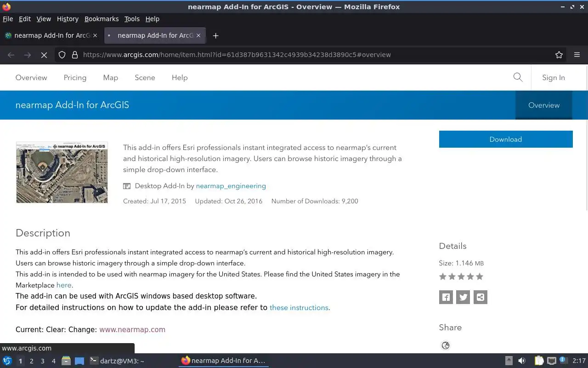Image resolution: width=588 pixels, height=368 pixels.
Task: Click the show desktop taskbar icon
Action: (79, 361)
